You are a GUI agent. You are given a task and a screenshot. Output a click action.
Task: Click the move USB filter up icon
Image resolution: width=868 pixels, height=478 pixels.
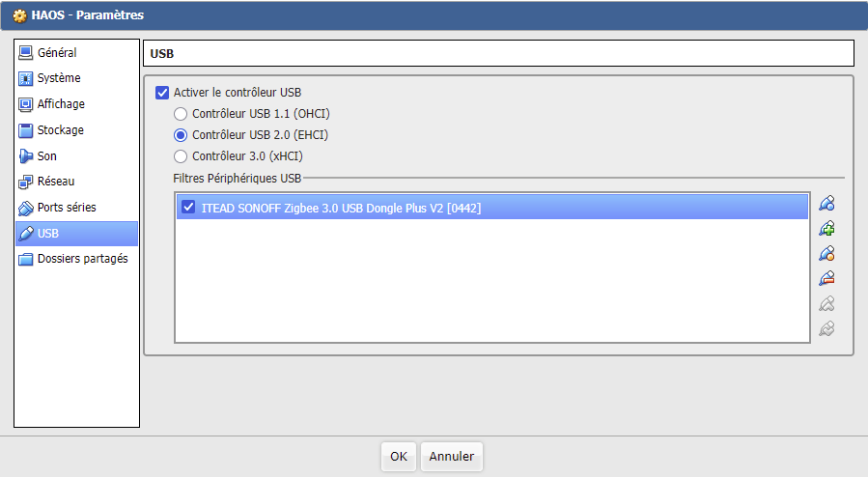[826, 304]
